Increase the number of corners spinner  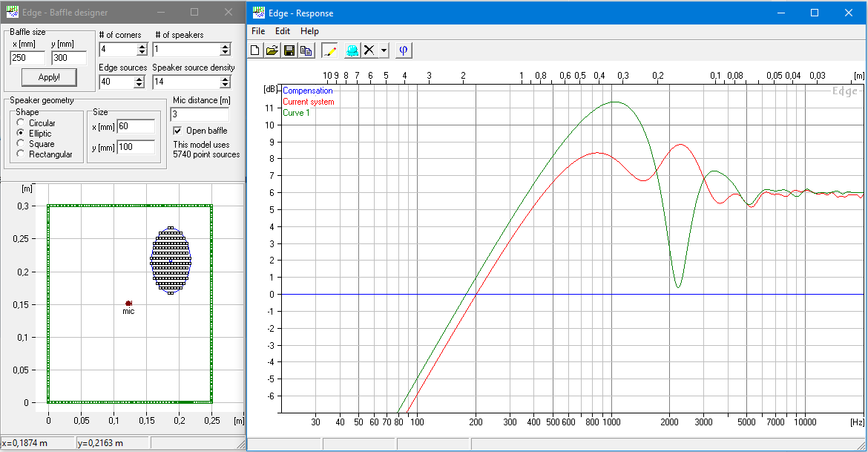(142, 46)
